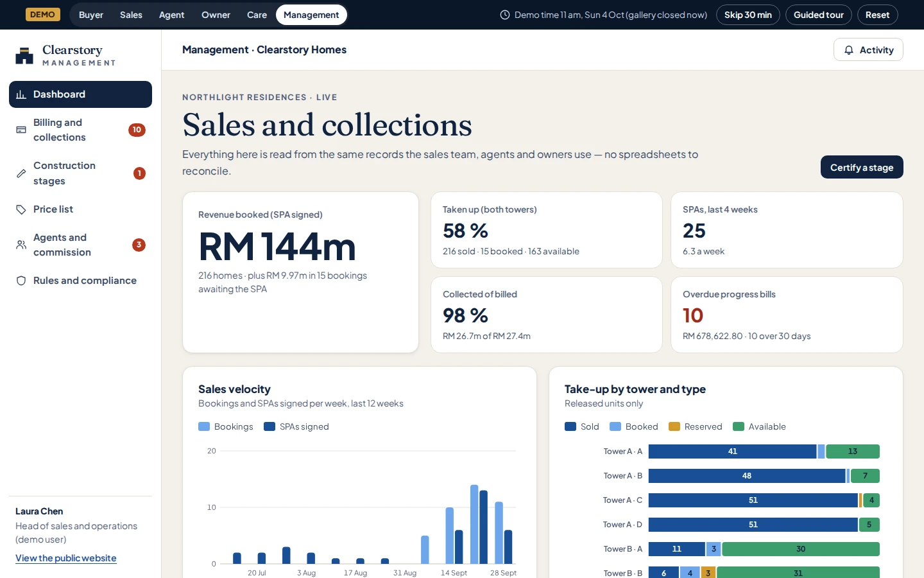Follow the View the public website link
Image resolution: width=924 pixels, height=578 pixels.
(x=66, y=558)
